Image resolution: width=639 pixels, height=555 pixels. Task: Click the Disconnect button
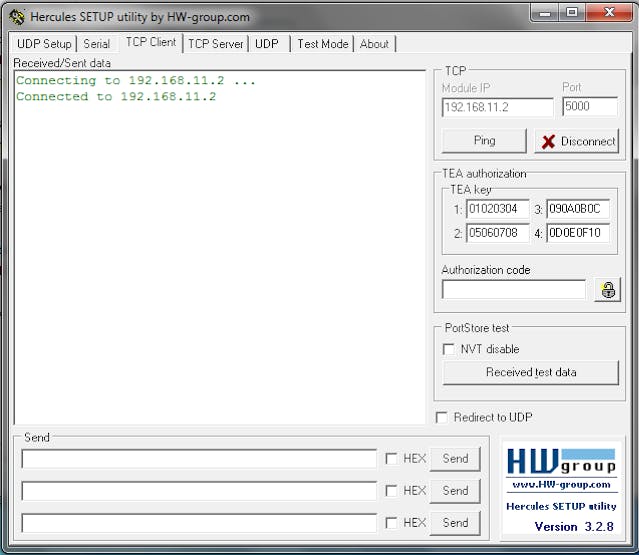click(x=577, y=141)
